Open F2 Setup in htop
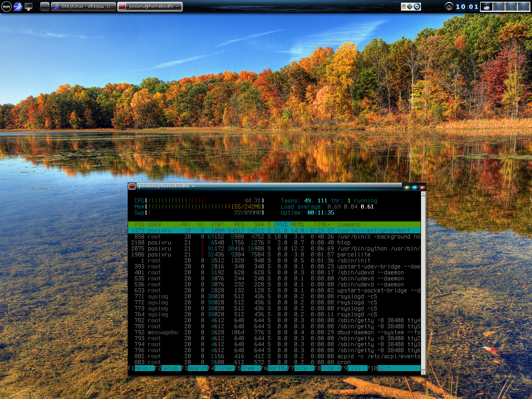The height and width of the screenshot is (399, 532). pyautogui.click(x=168, y=368)
